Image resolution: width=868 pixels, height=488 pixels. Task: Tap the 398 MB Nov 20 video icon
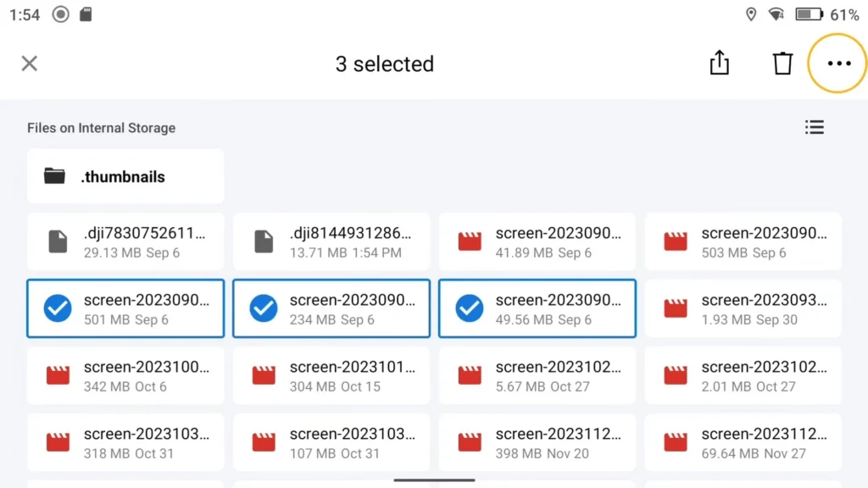pyautogui.click(x=470, y=442)
